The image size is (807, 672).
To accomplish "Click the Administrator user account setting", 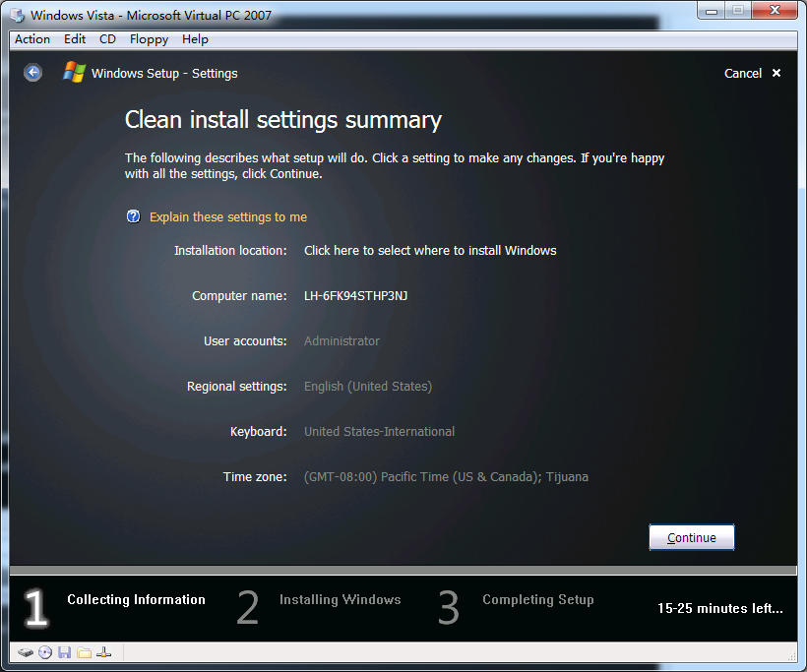I will tap(341, 341).
